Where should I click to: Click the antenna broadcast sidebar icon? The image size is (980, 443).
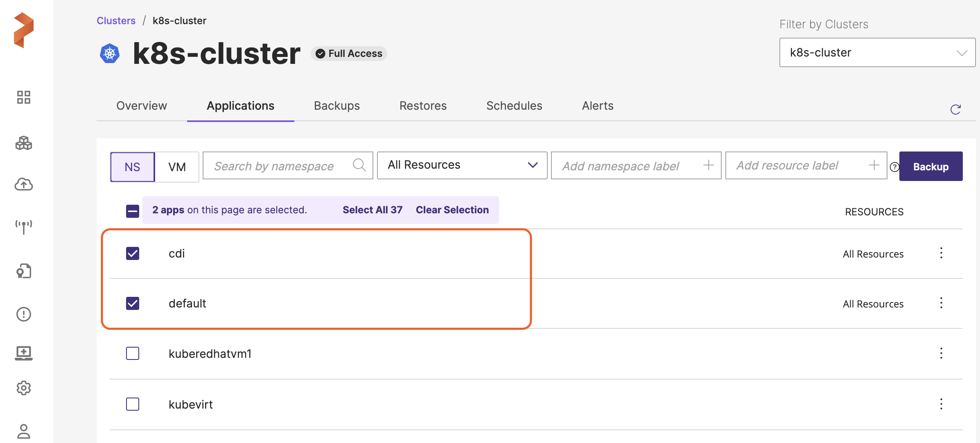24,226
